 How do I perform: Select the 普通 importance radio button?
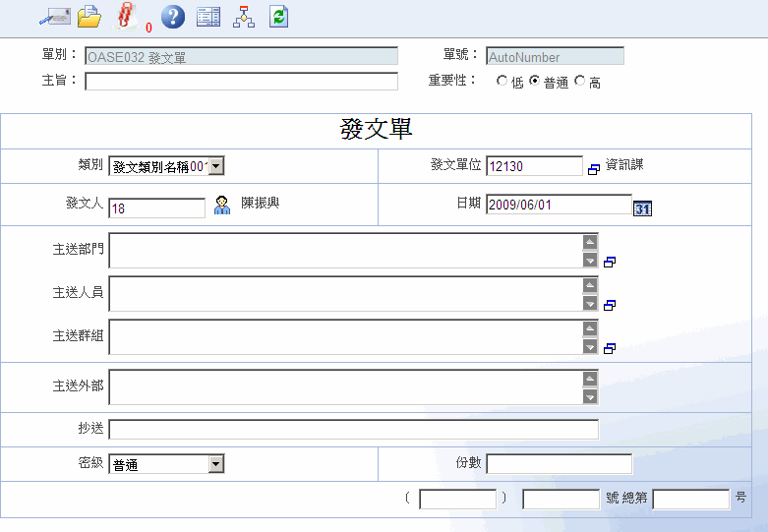(535, 82)
